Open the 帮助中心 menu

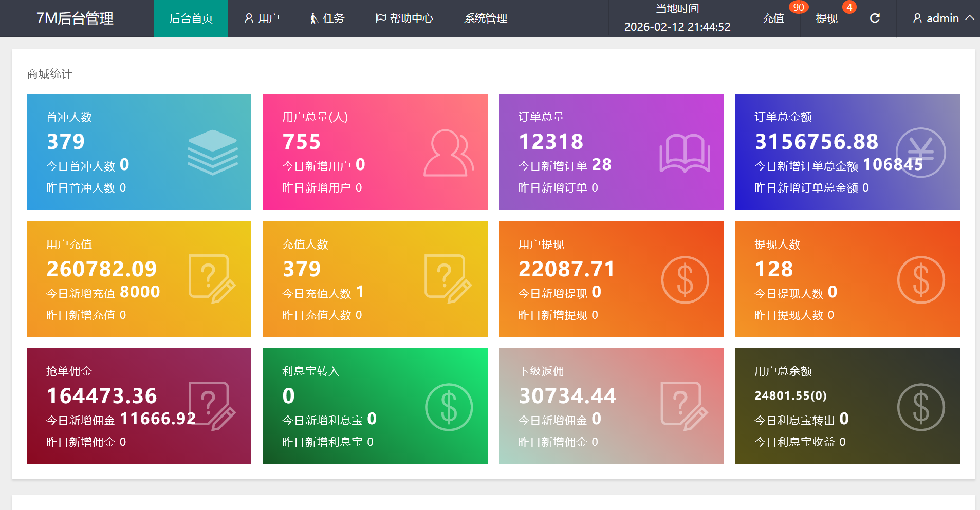pyautogui.click(x=404, y=18)
